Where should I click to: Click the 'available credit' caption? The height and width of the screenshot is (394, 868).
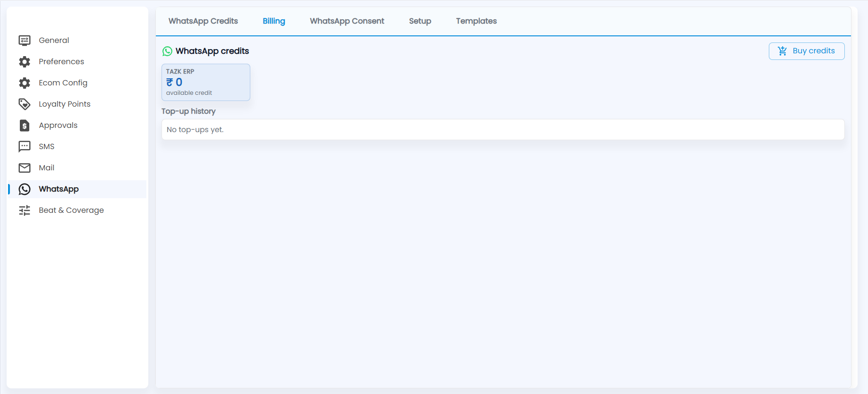189,93
